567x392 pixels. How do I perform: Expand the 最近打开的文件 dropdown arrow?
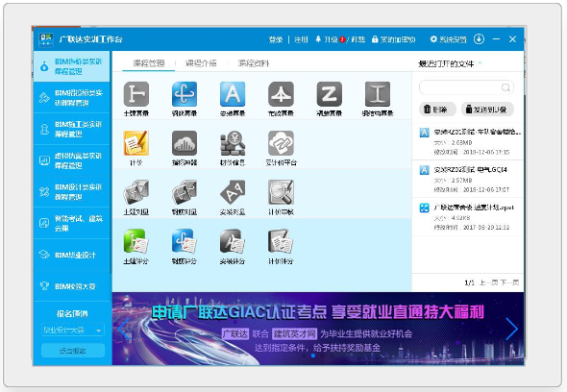point(481,63)
